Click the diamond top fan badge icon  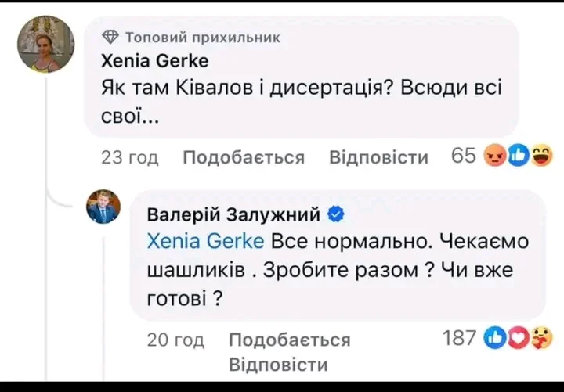click(x=110, y=36)
